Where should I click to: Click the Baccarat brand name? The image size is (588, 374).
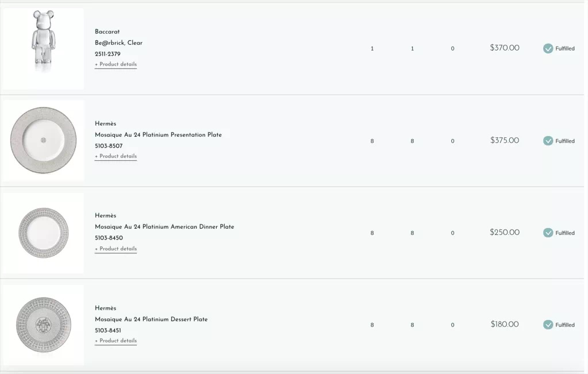pyautogui.click(x=107, y=32)
